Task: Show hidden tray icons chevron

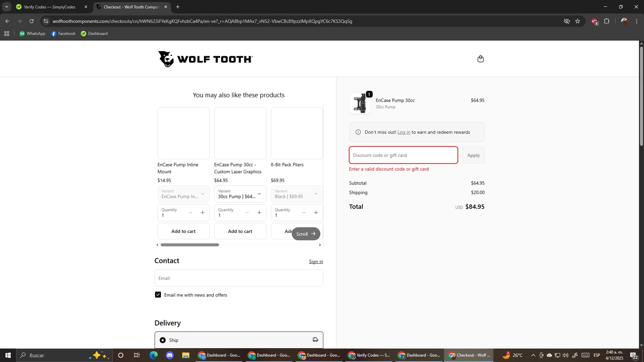Action: click(533, 355)
